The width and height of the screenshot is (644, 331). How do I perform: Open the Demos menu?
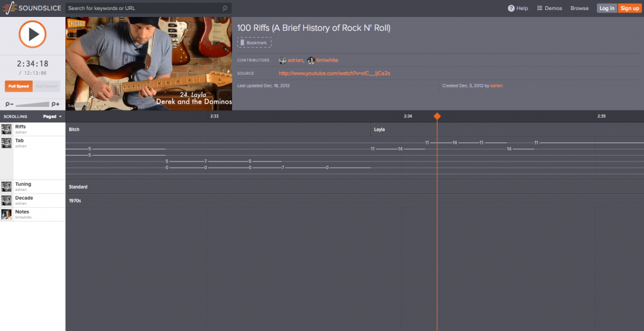[x=550, y=8]
